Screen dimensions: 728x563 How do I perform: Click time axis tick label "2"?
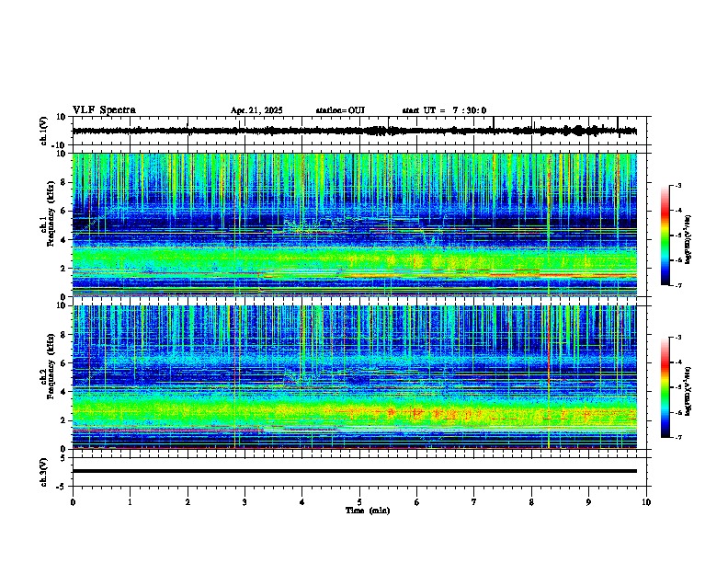tap(188, 502)
